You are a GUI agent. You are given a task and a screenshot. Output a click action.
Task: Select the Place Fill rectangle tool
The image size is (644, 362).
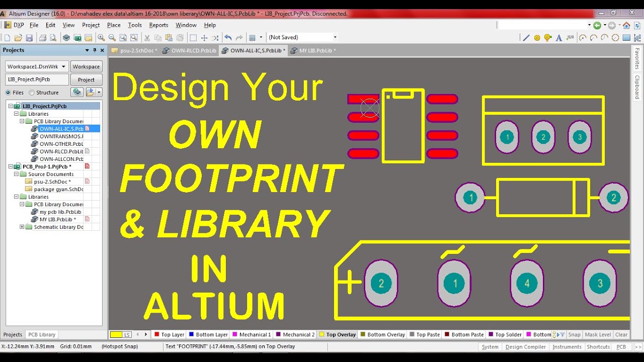(627, 38)
